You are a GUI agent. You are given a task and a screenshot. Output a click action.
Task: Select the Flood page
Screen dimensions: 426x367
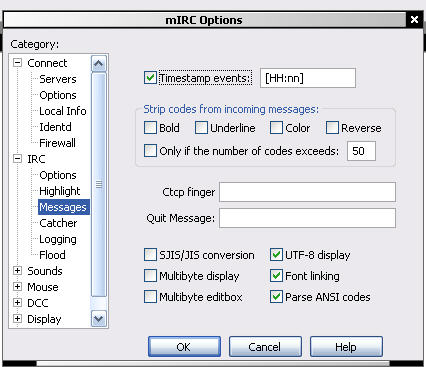pos(52,255)
